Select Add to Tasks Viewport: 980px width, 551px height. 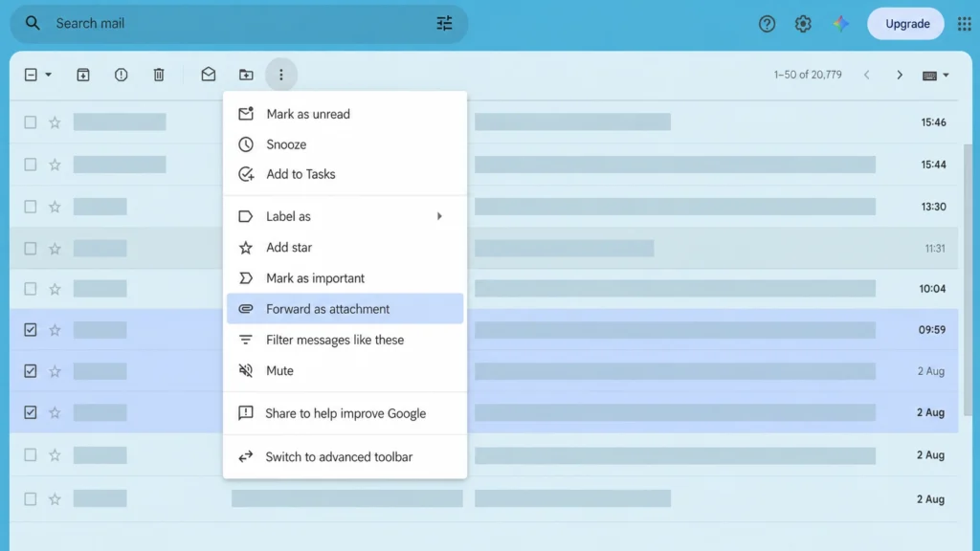click(x=345, y=174)
